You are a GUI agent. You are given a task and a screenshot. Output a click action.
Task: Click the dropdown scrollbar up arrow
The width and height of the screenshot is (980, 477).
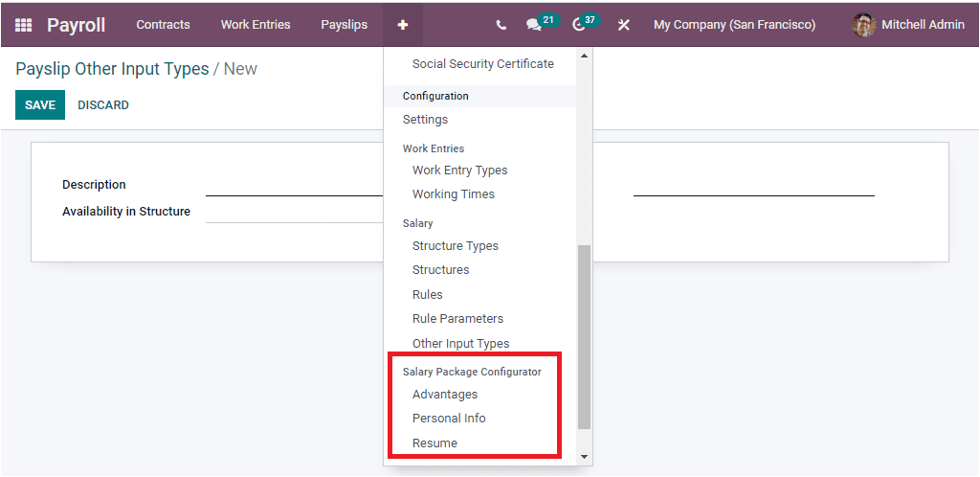tap(585, 56)
